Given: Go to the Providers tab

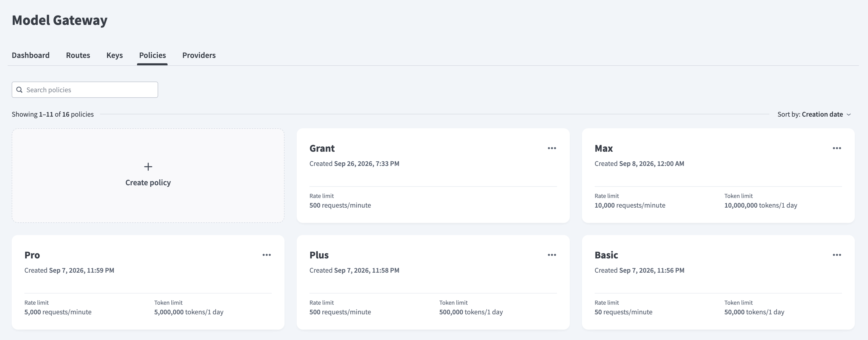Looking at the screenshot, I should 199,55.
